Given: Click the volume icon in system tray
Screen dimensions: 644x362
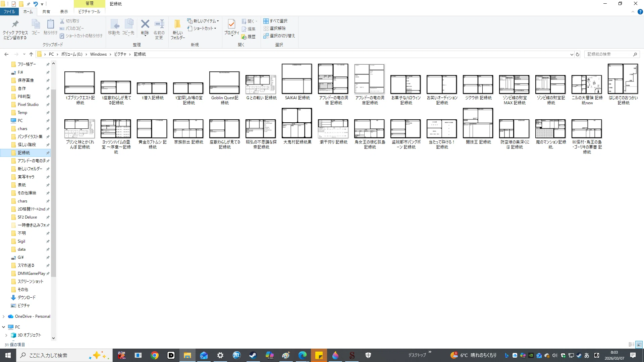Looking at the screenshot, I should click(x=555, y=355).
